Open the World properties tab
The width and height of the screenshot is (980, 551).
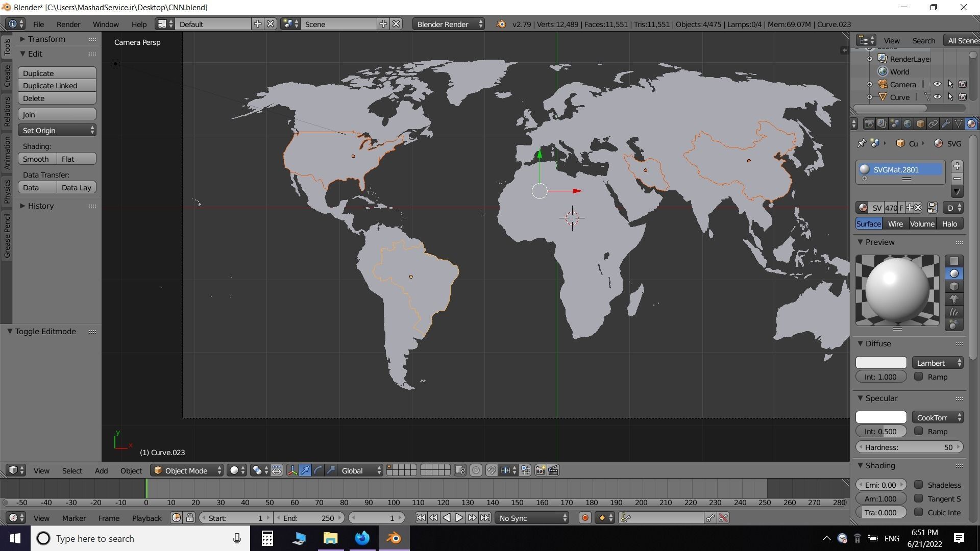(907, 124)
